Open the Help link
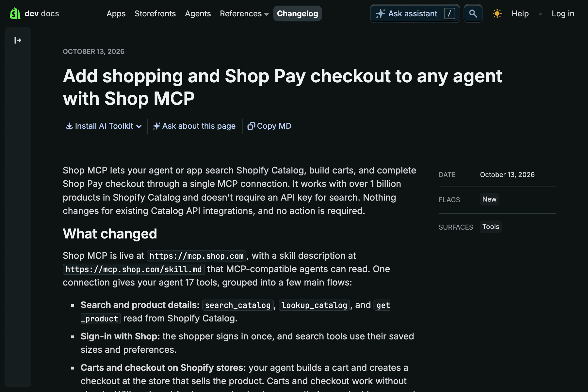Screen dimensions: 588x392 (x=520, y=14)
